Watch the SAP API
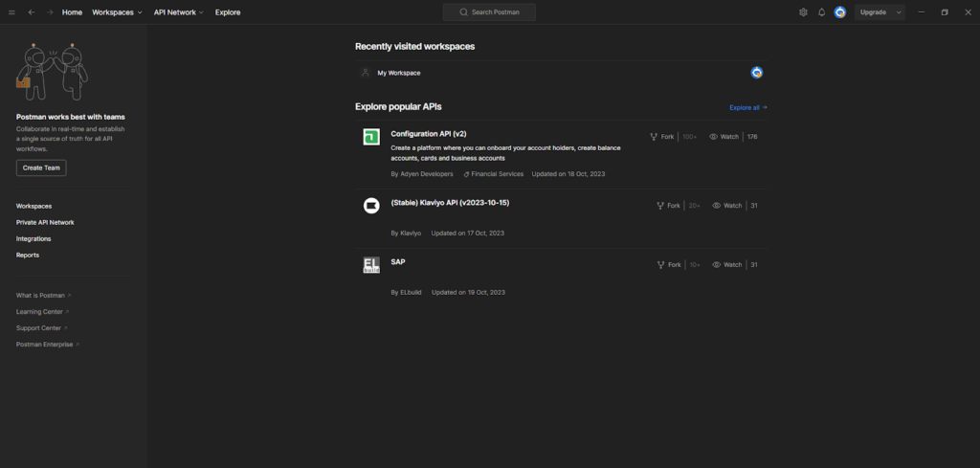Screen dimensions: 980x468 coord(727,265)
